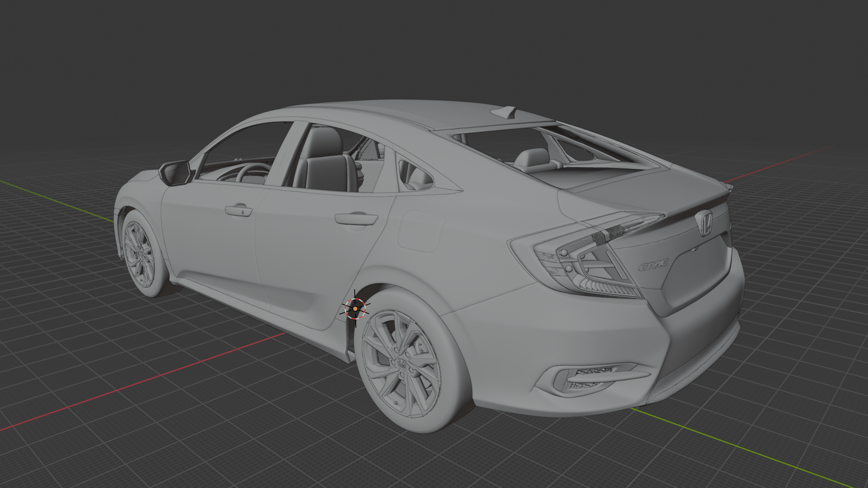Select the rear wheel rim
Image resolution: width=868 pixels, height=488 pixels.
tap(401, 363)
